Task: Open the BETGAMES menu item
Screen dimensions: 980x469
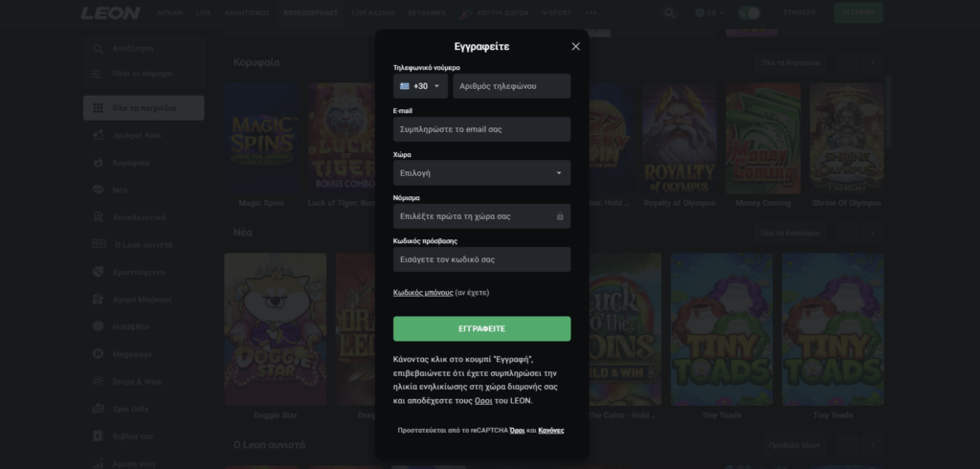Action: pos(426,12)
